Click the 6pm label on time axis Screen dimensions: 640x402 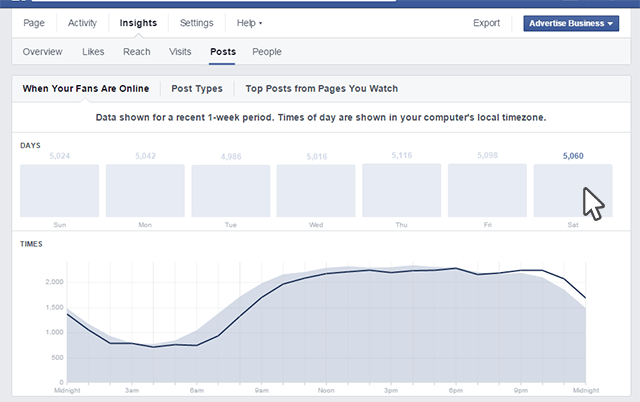tap(456, 391)
